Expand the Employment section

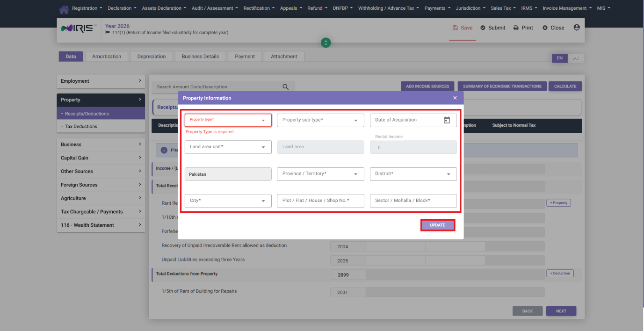coord(101,81)
